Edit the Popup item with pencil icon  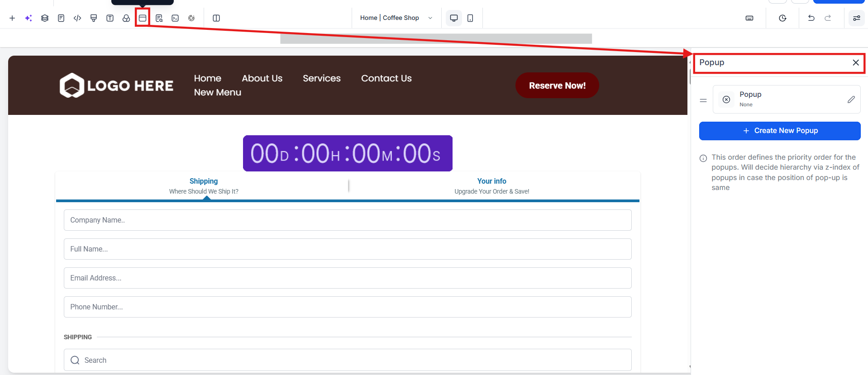click(851, 100)
